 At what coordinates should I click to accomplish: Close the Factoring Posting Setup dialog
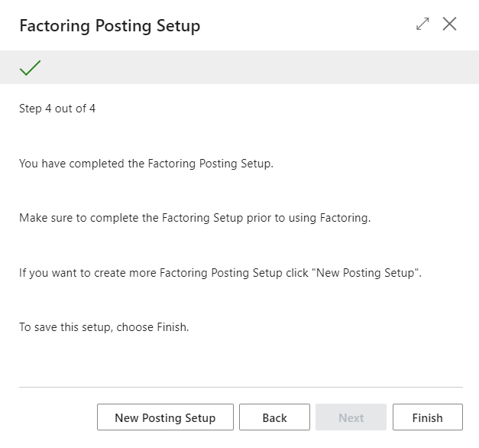(x=450, y=24)
